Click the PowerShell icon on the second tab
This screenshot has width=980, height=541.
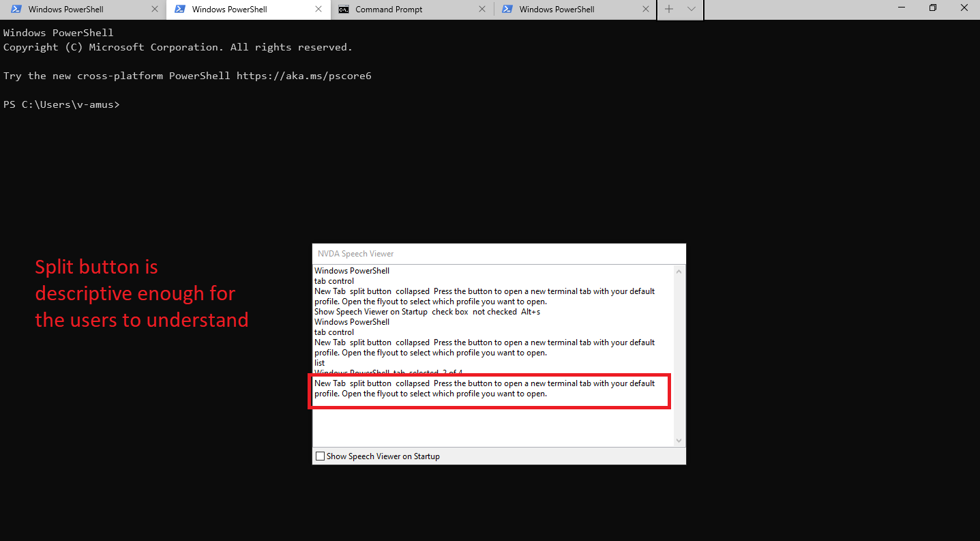pos(179,10)
